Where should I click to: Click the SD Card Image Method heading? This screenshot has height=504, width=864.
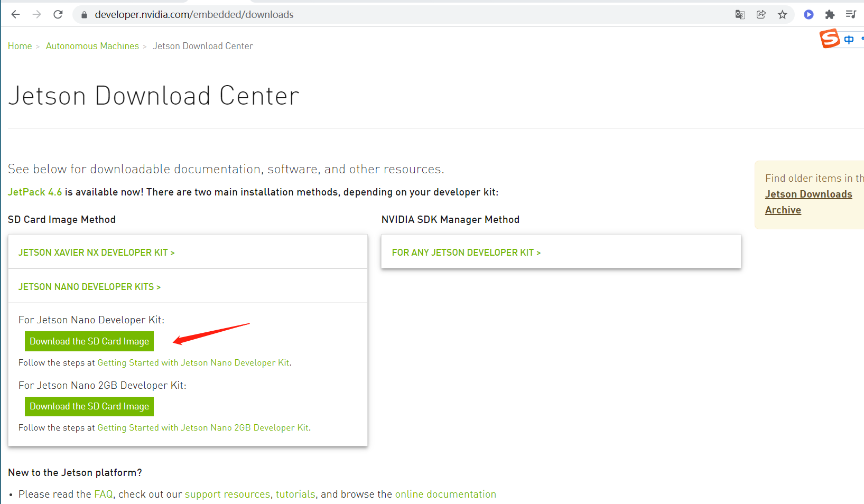(x=62, y=219)
